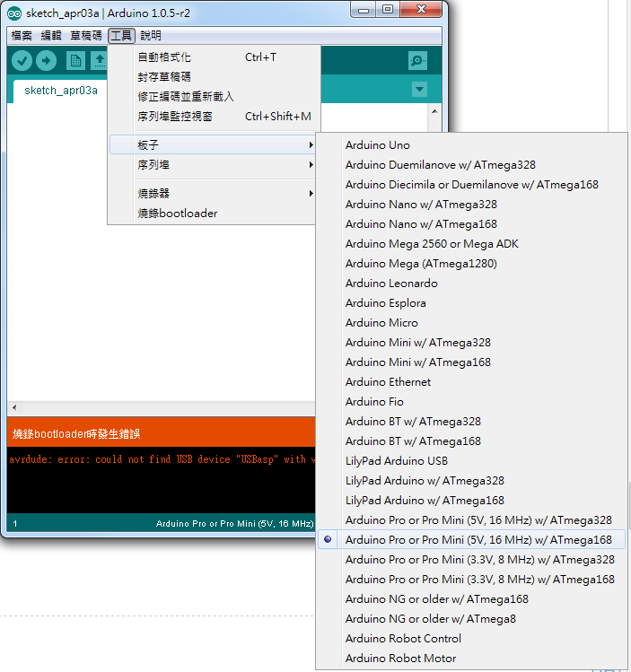Click the Verify checkmark toolbar icon
Viewport: 631px width, 672px height.
[22, 60]
